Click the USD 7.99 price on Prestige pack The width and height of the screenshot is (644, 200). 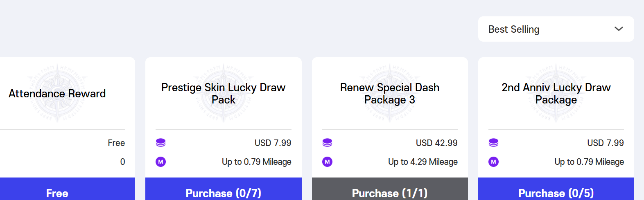tap(273, 143)
